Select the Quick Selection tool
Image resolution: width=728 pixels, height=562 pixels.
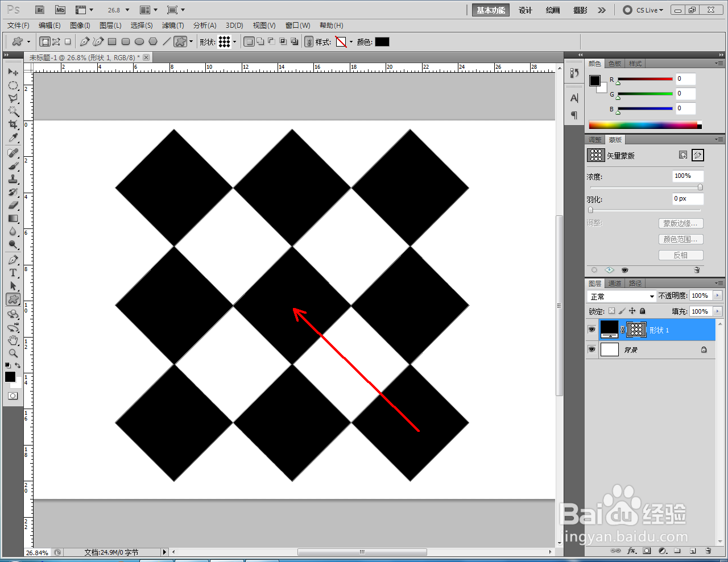click(x=13, y=111)
